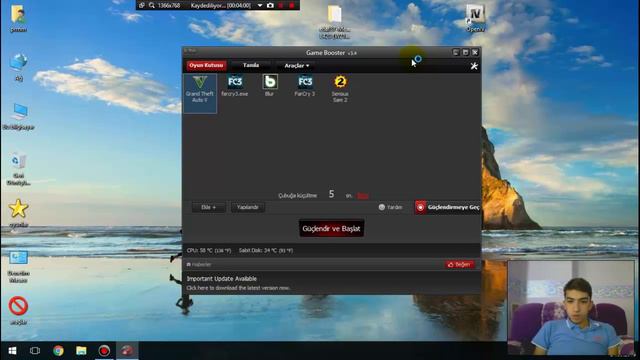Switch to the Oyun Kutusu tab

[x=206, y=65]
